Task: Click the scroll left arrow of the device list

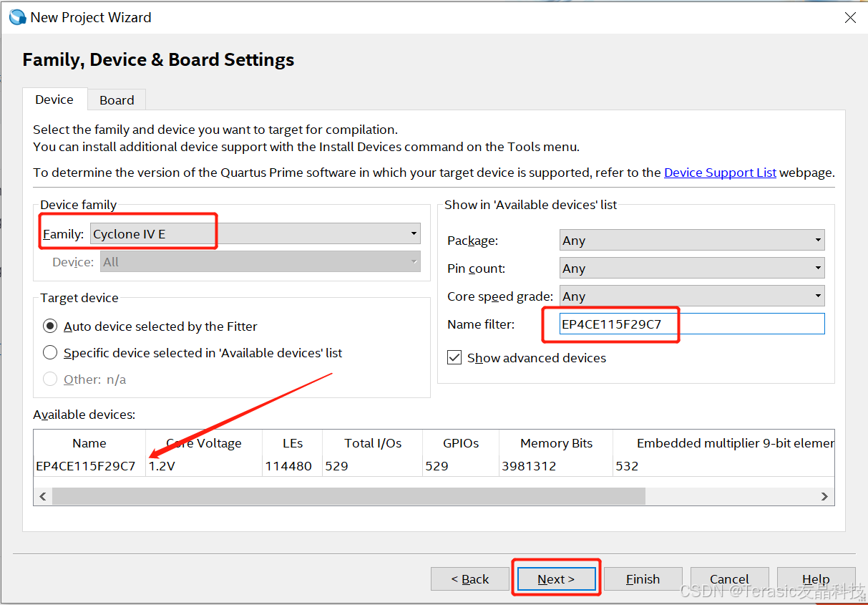Action: click(43, 496)
